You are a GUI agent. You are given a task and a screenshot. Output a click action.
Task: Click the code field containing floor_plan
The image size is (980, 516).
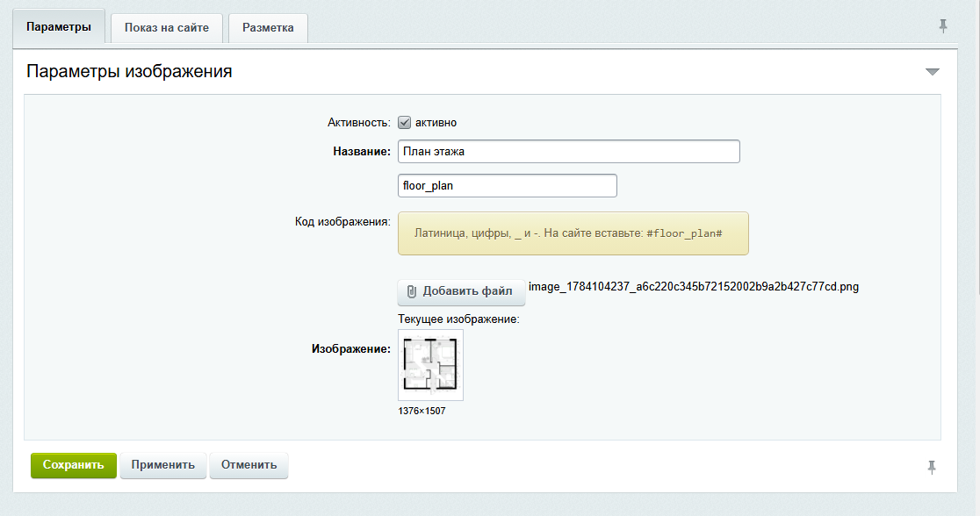[x=508, y=185]
